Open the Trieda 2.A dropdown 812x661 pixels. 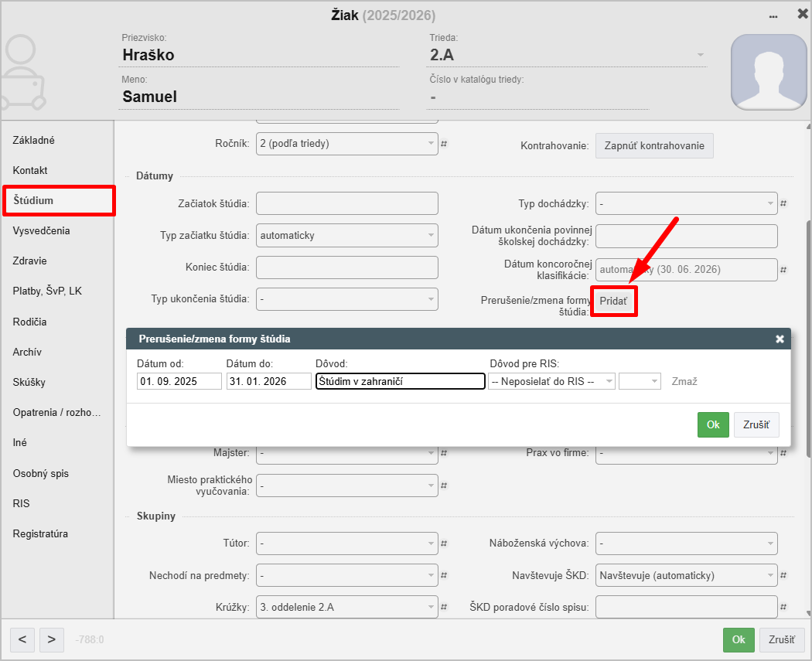point(568,55)
